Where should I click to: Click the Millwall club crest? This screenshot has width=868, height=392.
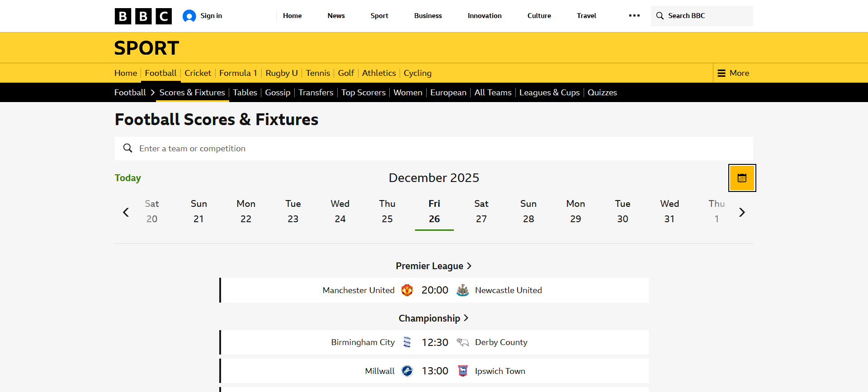407,371
